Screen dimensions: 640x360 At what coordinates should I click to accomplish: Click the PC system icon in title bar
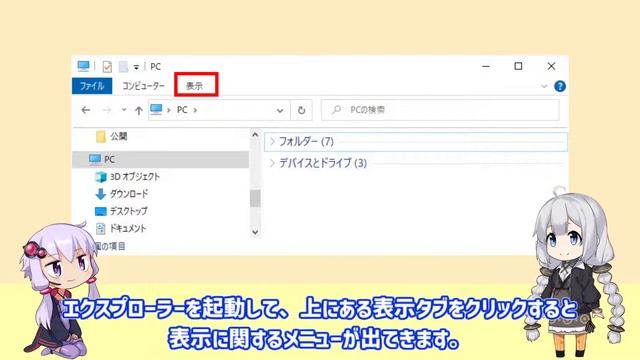[84, 66]
